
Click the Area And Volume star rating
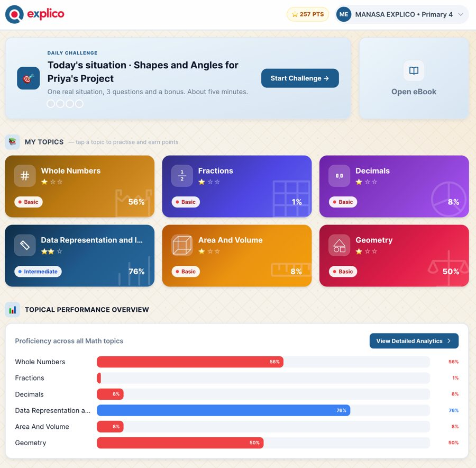point(209,251)
